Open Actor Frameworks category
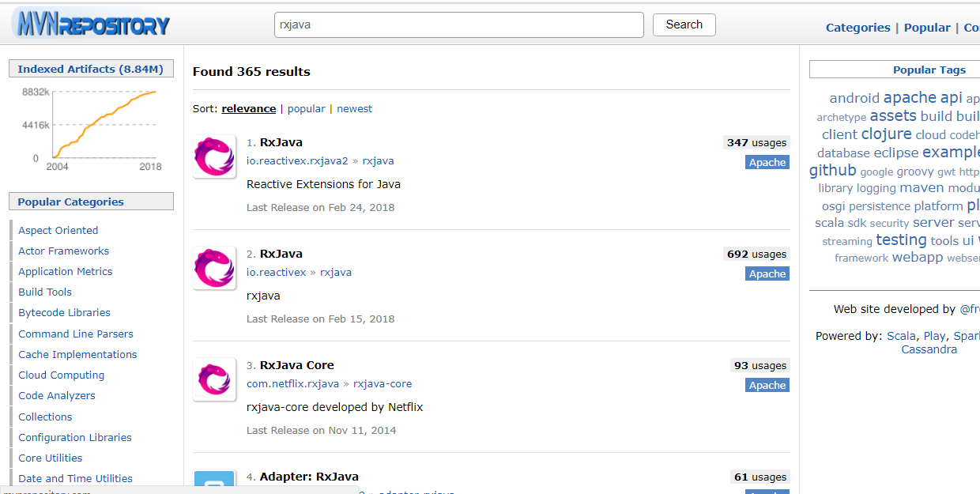The width and height of the screenshot is (980, 494). [64, 251]
